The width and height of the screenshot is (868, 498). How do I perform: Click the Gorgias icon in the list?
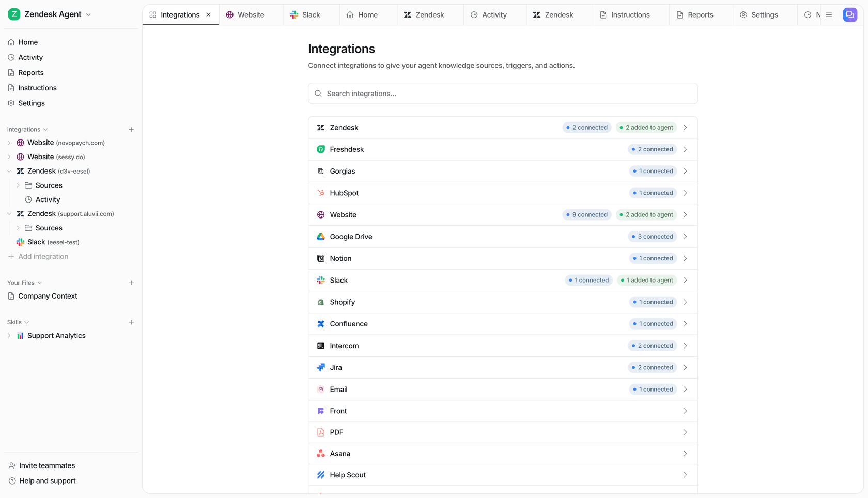coord(321,171)
